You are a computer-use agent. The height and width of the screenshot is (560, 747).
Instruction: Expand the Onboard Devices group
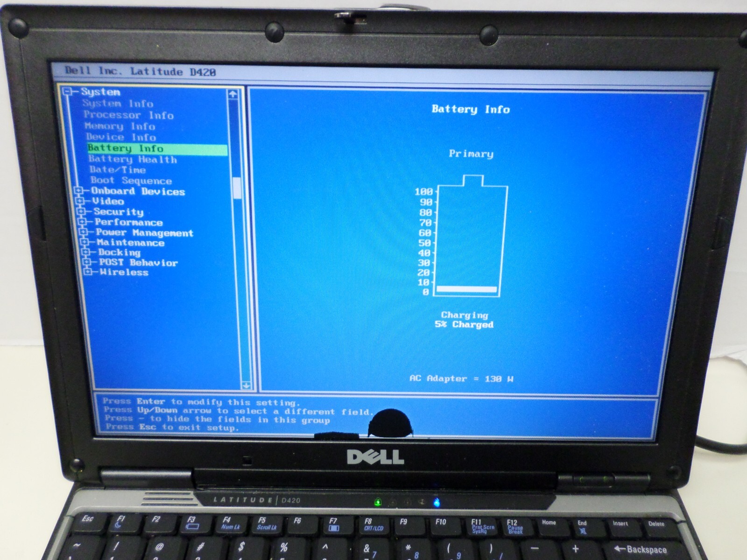(x=78, y=191)
